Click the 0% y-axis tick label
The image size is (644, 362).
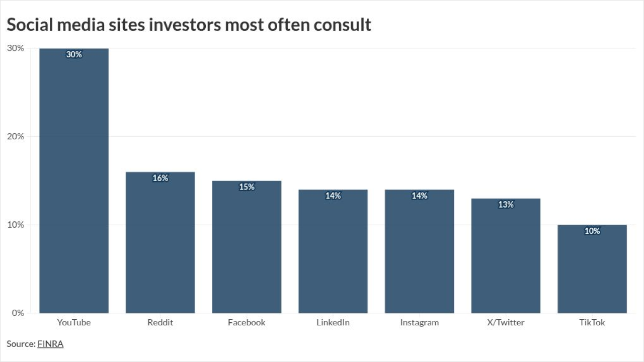(18, 313)
